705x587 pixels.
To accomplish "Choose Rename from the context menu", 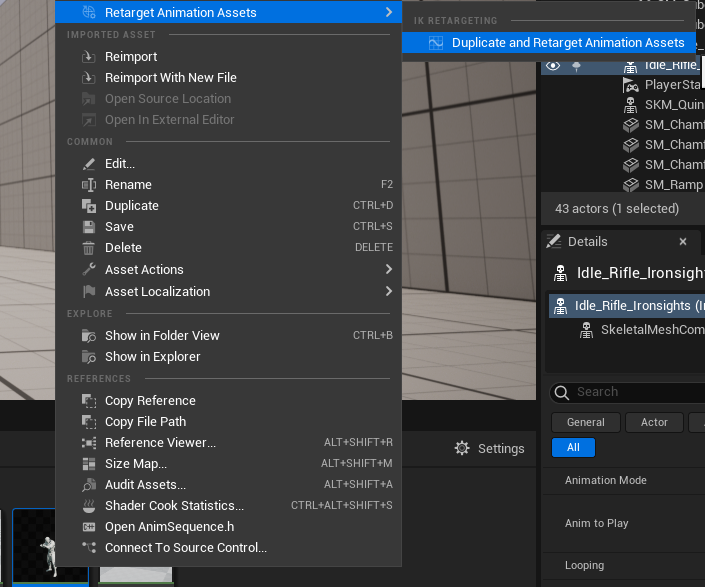I will (228, 185).
